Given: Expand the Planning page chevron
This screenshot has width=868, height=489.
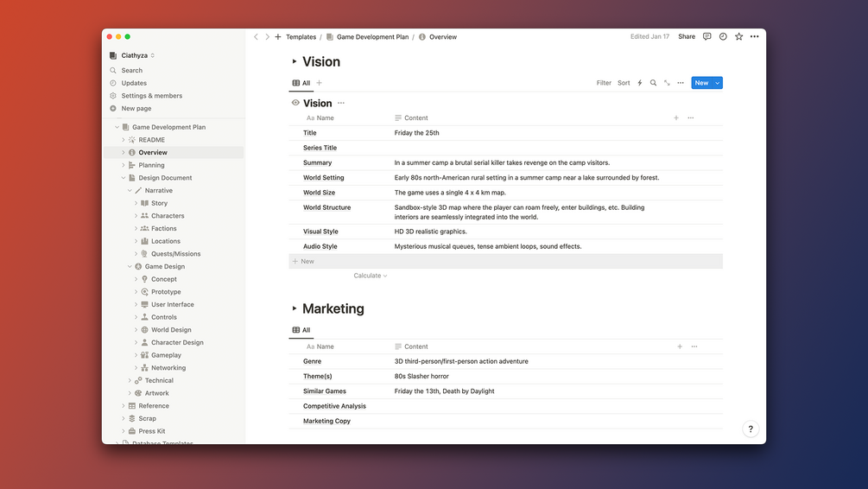Looking at the screenshot, I should coord(123,165).
